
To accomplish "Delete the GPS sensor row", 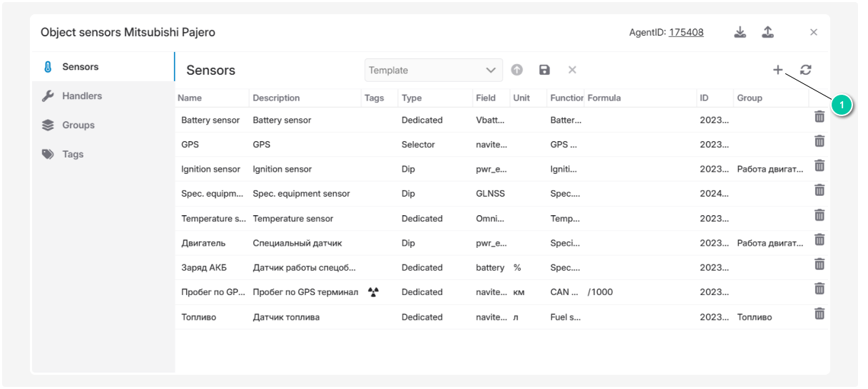I will 820,141.
